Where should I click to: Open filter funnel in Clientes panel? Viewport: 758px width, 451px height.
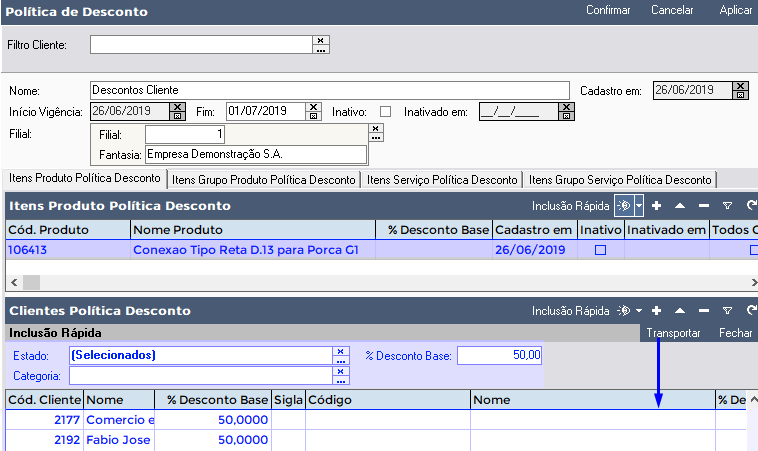pos(727,311)
